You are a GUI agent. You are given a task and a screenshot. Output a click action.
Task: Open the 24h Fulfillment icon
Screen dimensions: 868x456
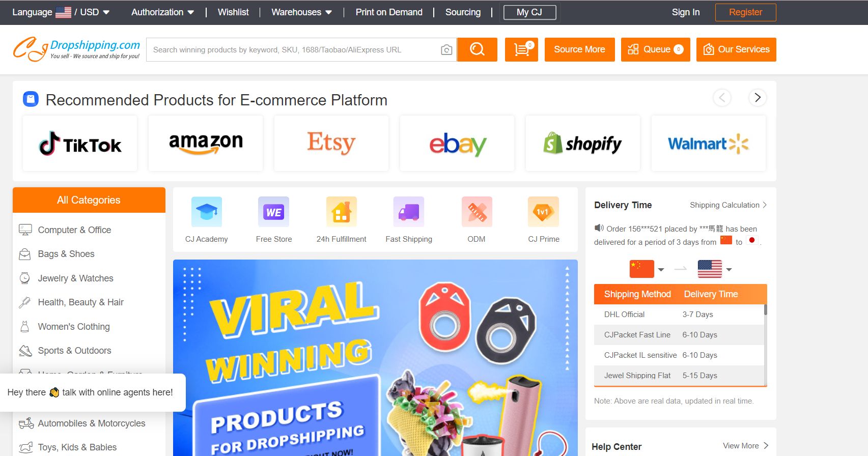341,212
